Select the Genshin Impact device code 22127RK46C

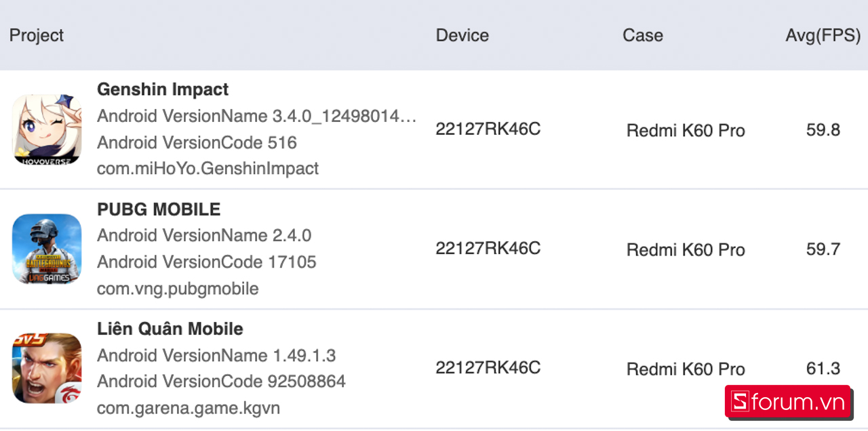tap(488, 129)
